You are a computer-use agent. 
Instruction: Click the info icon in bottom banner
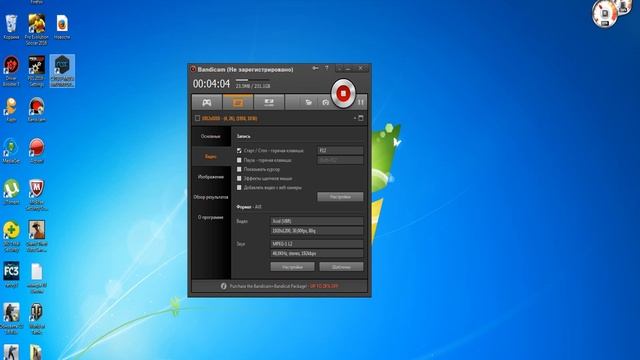coord(223,286)
